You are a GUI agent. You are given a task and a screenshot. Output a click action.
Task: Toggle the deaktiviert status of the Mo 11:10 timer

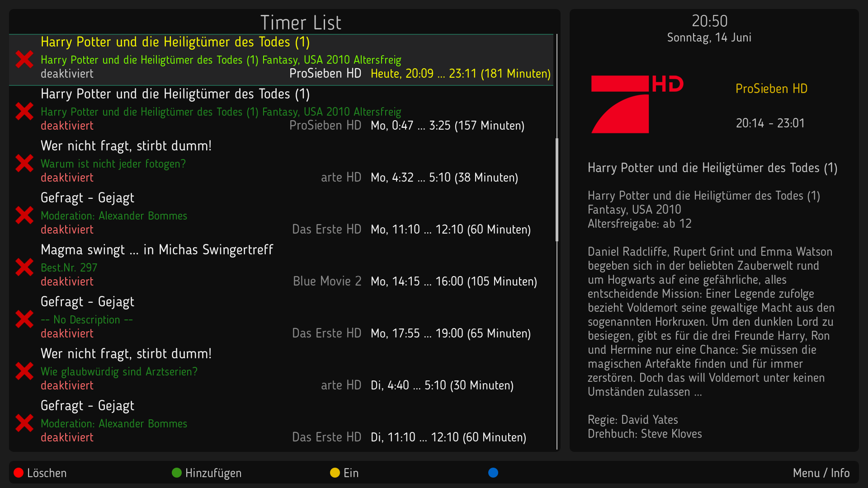pyautogui.click(x=67, y=230)
